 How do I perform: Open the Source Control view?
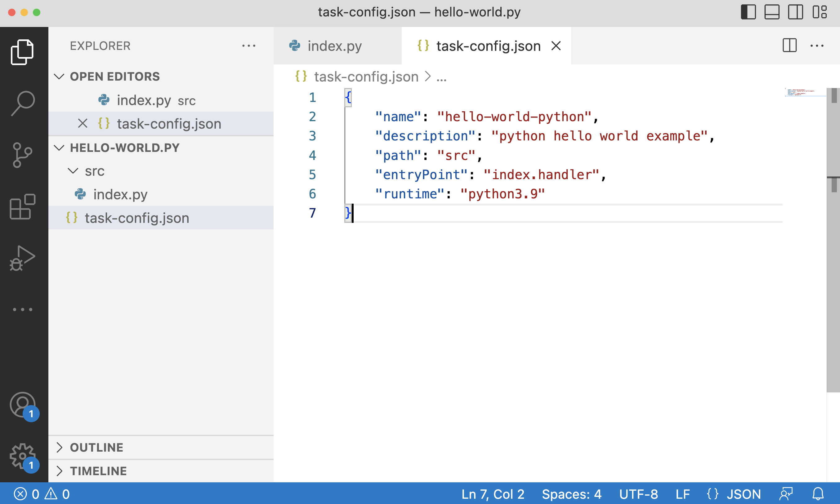pos(23,155)
